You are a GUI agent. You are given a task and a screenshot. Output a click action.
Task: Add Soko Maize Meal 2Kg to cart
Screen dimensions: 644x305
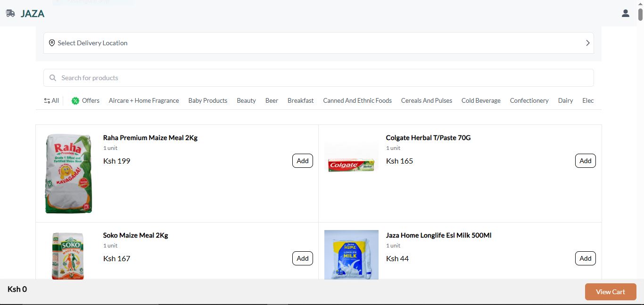[302, 258]
